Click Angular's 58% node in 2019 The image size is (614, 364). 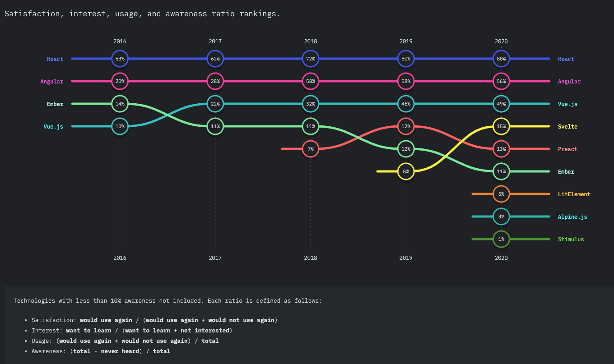406,81
